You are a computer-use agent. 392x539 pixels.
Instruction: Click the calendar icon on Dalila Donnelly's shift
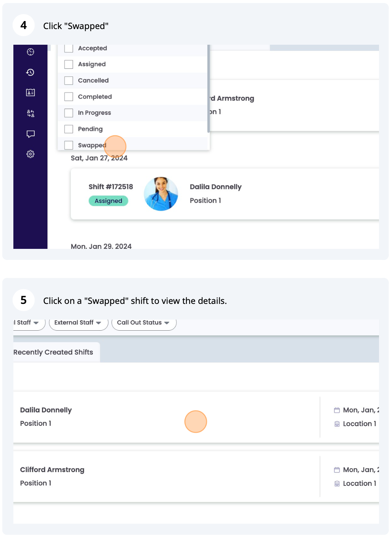tap(337, 410)
